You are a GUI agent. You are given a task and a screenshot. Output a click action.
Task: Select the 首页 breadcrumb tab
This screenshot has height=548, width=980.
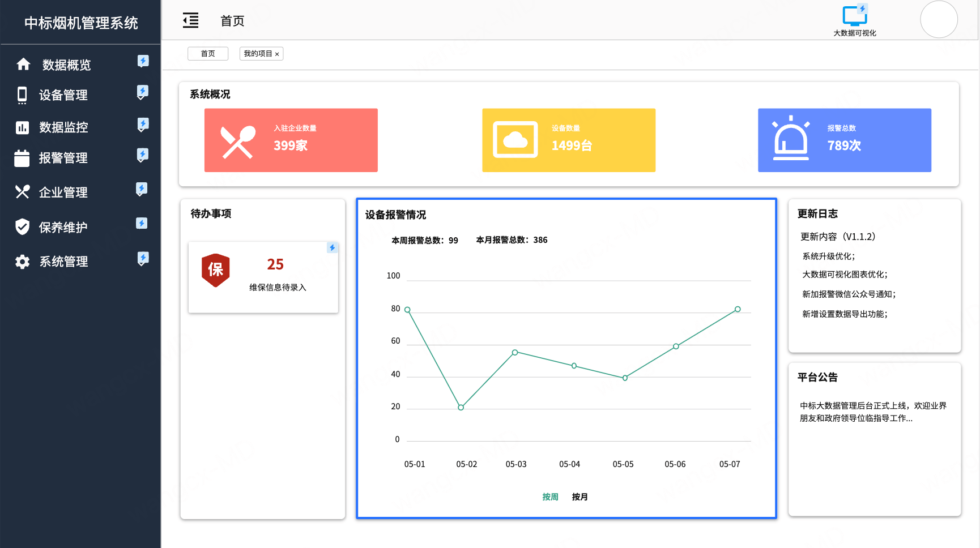(x=207, y=53)
